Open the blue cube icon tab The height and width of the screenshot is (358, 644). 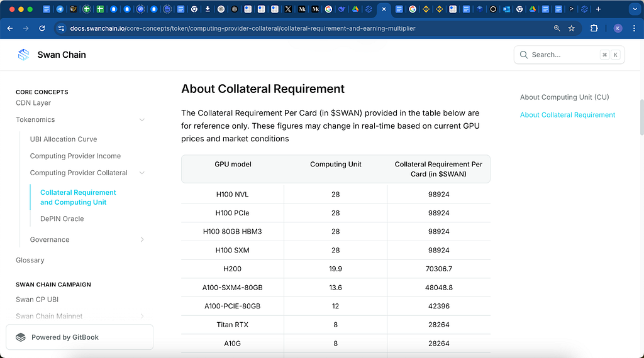479,9
